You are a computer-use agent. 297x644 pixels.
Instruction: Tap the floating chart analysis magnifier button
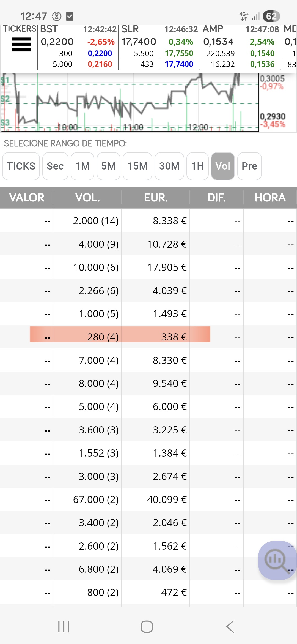point(277,560)
